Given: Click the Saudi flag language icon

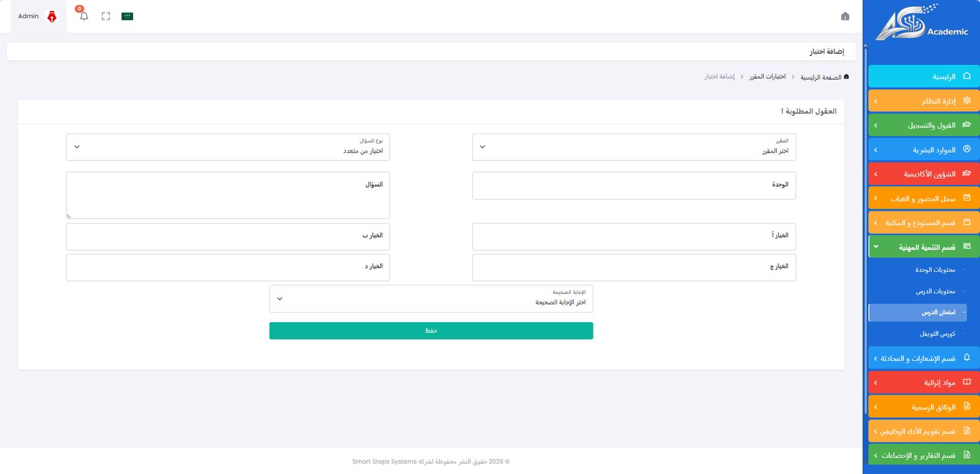Looking at the screenshot, I should [127, 17].
